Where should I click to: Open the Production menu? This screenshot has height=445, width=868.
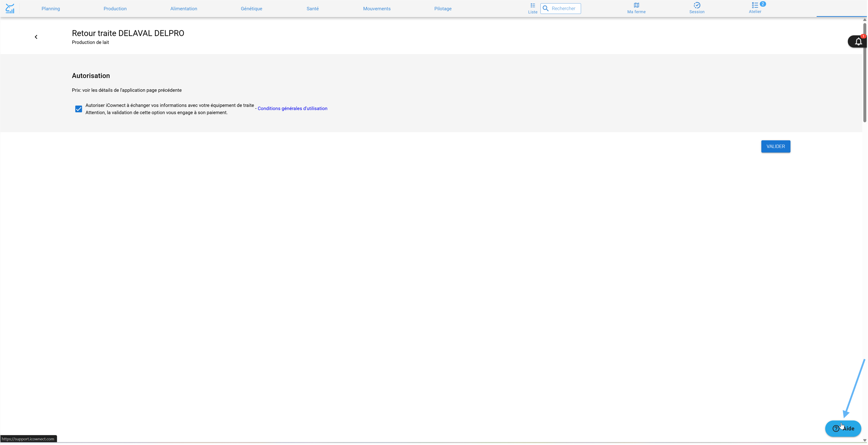coord(115,9)
